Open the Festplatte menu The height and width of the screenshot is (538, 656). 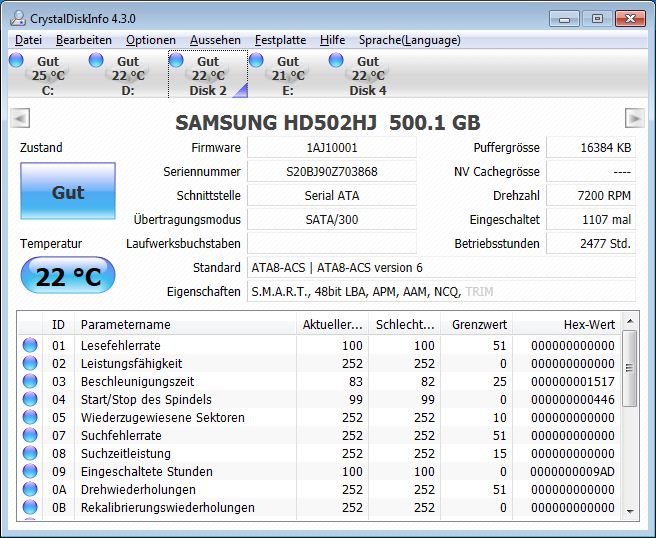pyautogui.click(x=280, y=40)
